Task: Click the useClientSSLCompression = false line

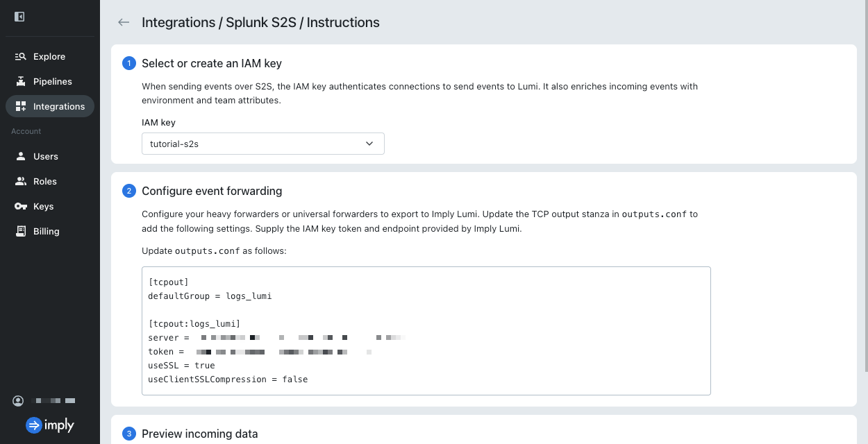Action: (228, 379)
